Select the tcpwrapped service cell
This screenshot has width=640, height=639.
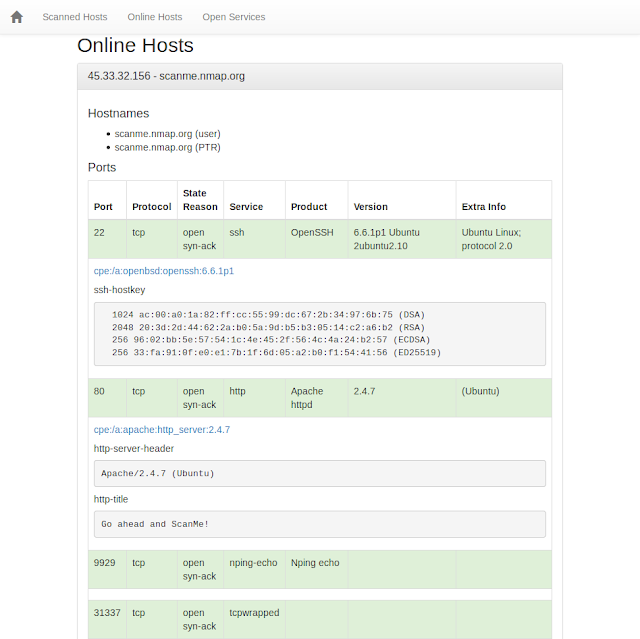[x=254, y=619]
